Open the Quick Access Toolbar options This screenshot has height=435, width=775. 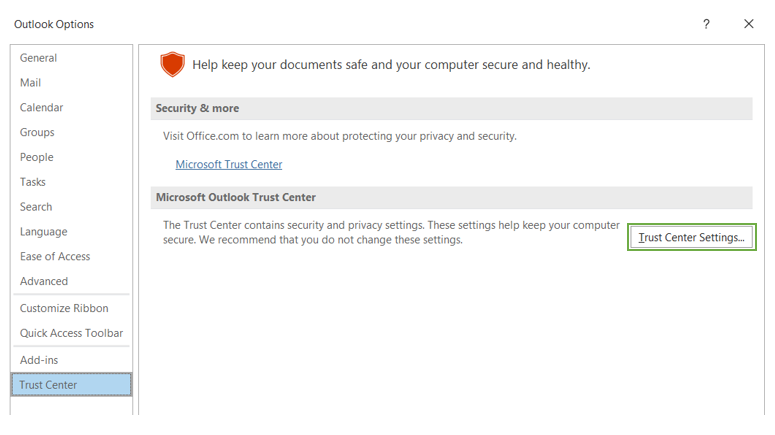point(71,333)
